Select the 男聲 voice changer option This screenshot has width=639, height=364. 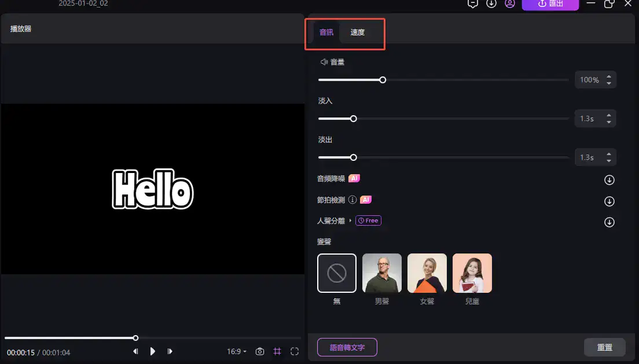click(x=381, y=273)
